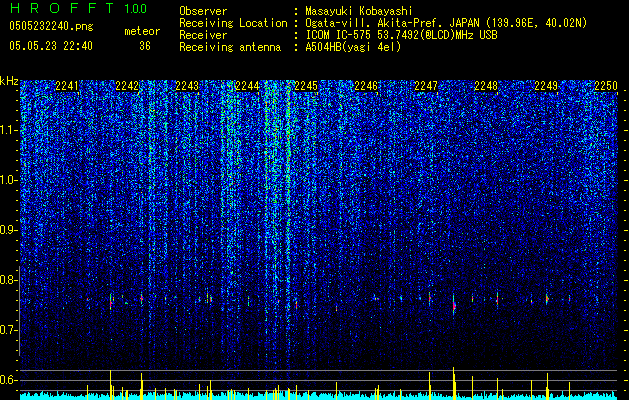Click the 2250 time marker
The width and height of the screenshot is (629, 400).
606,86
